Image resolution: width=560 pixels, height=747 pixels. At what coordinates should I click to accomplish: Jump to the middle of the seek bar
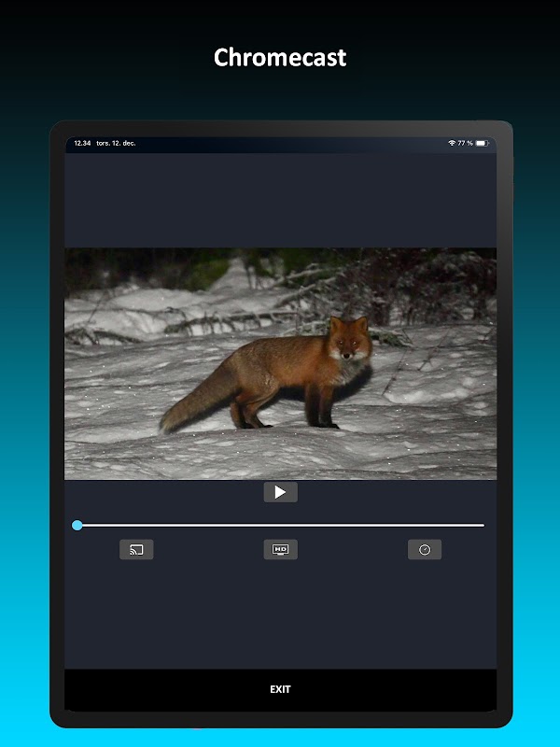coord(281,526)
